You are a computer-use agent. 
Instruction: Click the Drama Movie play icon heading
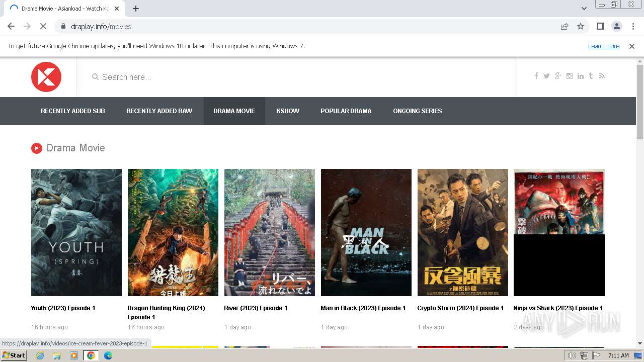(x=36, y=148)
